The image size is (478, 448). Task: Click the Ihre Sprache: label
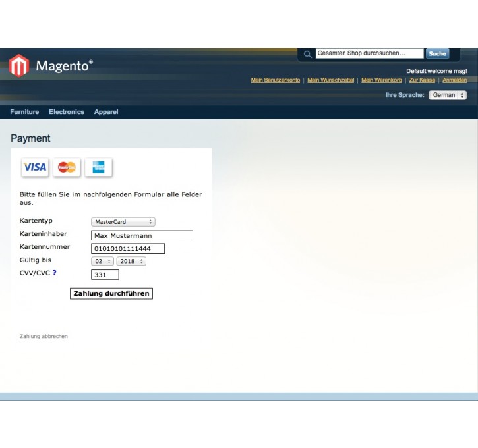pyautogui.click(x=405, y=95)
